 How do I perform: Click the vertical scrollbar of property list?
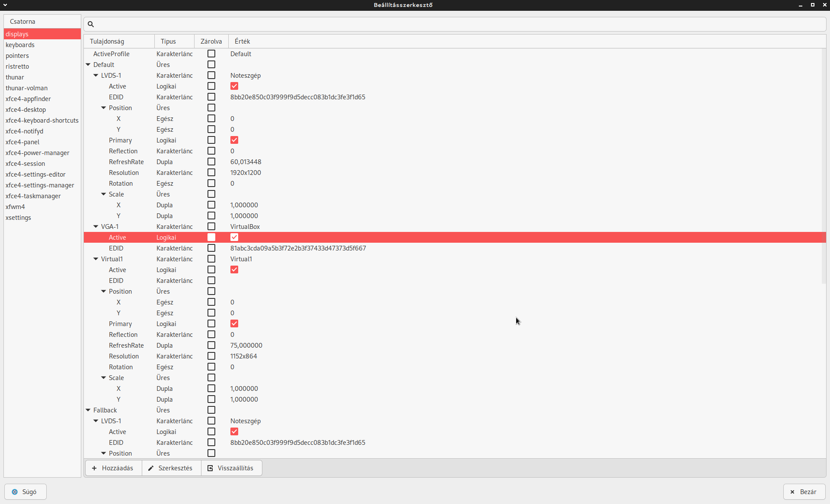tap(824, 166)
